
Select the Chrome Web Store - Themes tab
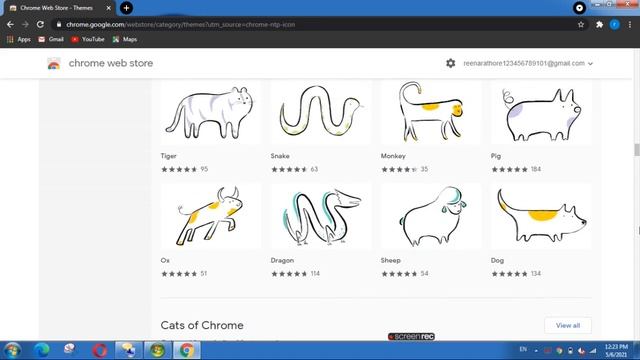click(56, 8)
